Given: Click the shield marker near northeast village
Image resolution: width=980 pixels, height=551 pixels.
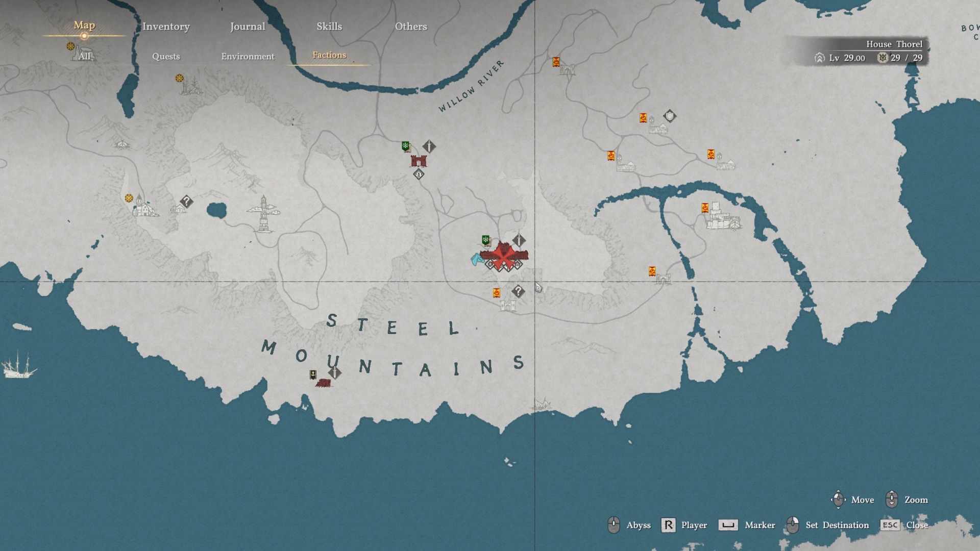Looking at the screenshot, I should [669, 116].
